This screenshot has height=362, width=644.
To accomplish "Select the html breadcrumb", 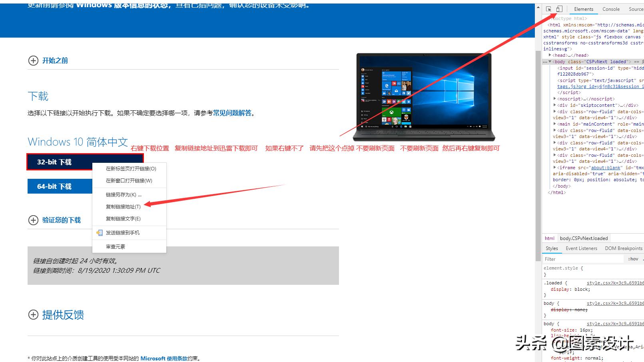I will click(x=550, y=238).
